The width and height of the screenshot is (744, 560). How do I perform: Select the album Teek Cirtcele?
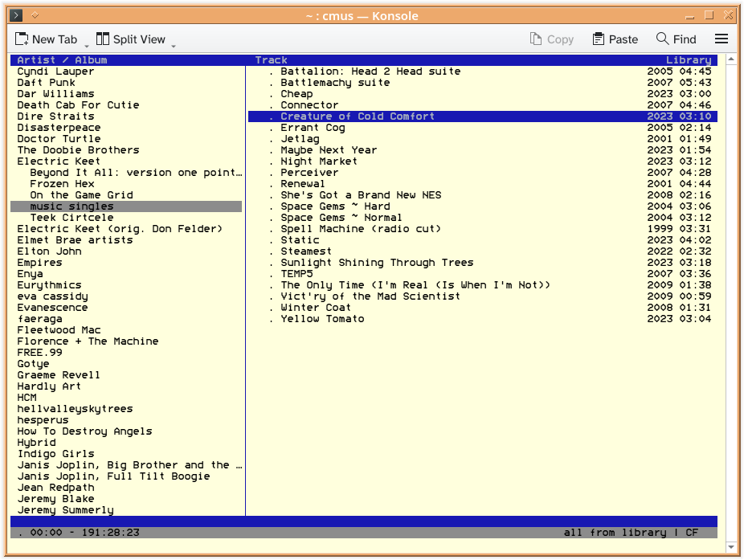click(126, 218)
